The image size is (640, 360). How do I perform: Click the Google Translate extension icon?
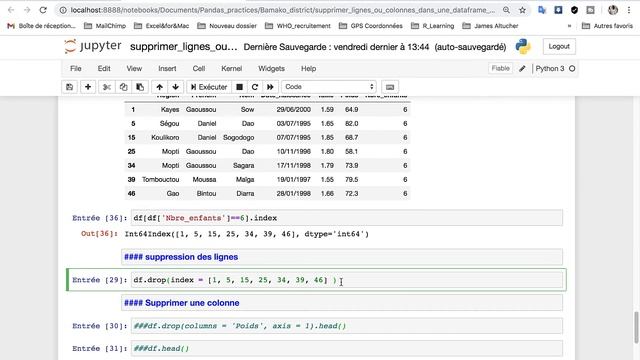click(542, 10)
